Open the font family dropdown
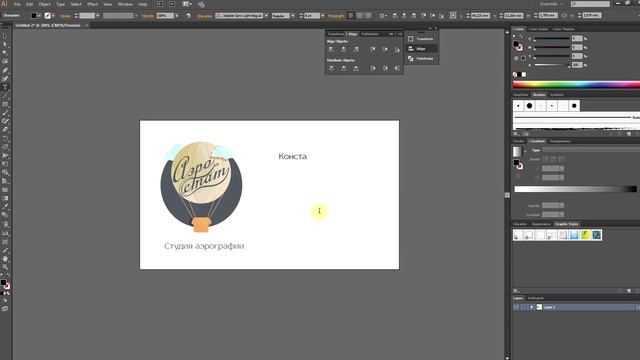 tap(267, 16)
